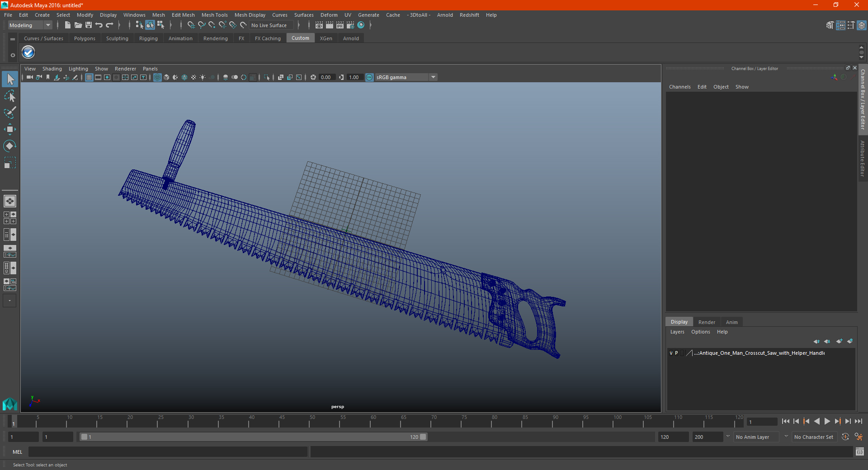The height and width of the screenshot is (470, 868).
Task: Expand the shelf options gear menu
Action: 13,55
